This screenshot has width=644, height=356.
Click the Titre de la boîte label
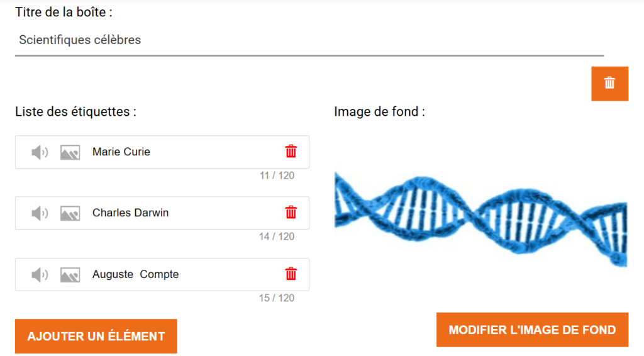[x=64, y=12]
